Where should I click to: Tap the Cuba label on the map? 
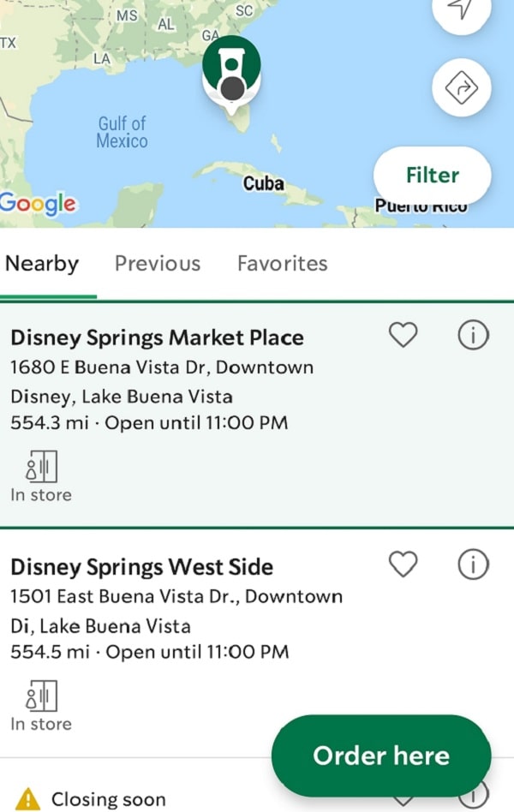[264, 183]
